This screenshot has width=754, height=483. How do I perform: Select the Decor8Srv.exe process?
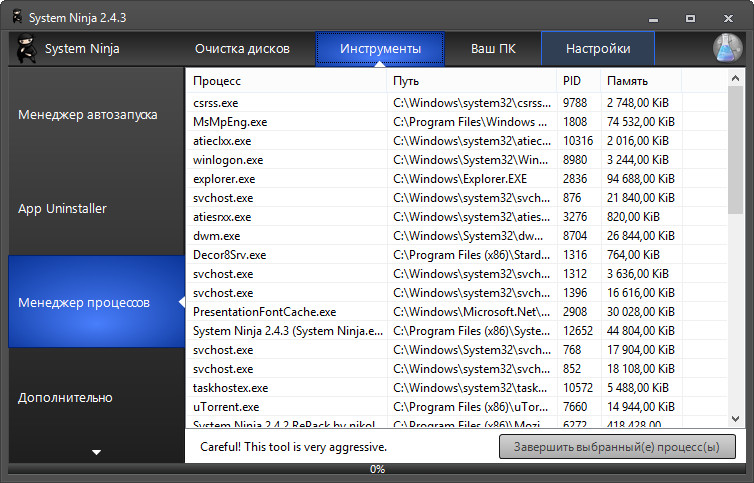point(456,255)
